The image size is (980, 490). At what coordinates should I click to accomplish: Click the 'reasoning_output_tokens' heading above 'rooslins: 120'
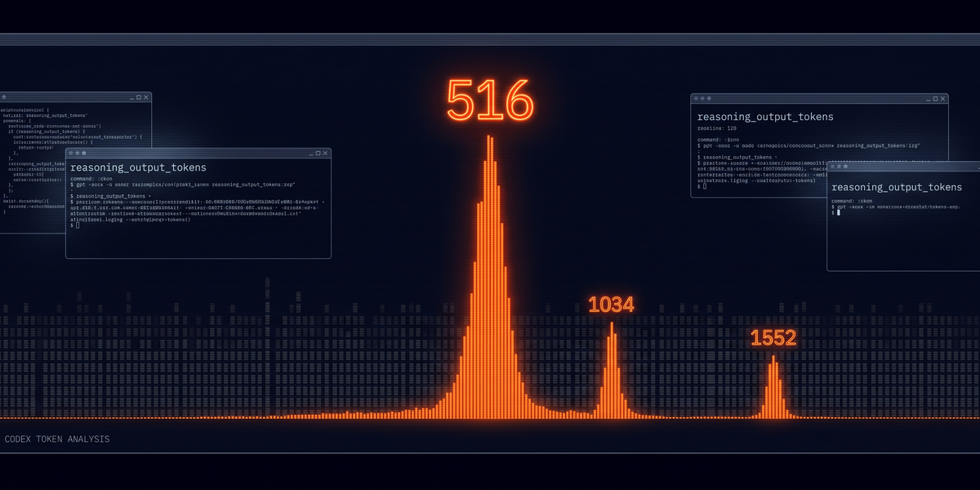[765, 117]
